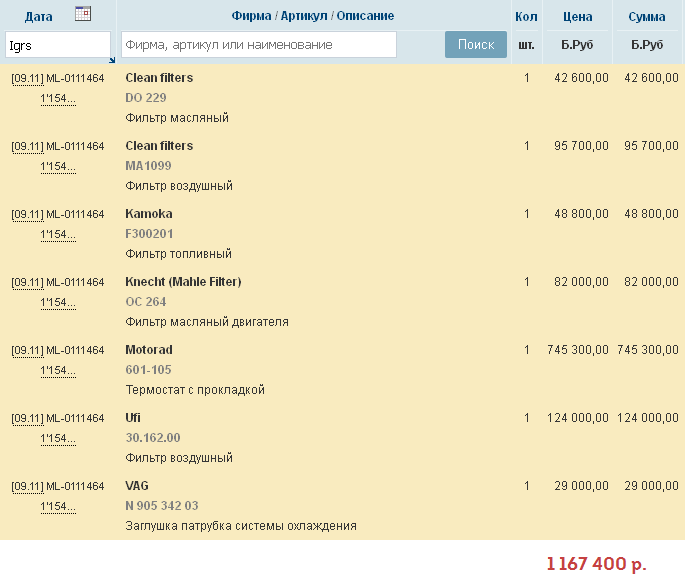This screenshot has height=575, width=685.
Task: Open the [09.11] date link in DO 229 row
Action: (28, 79)
